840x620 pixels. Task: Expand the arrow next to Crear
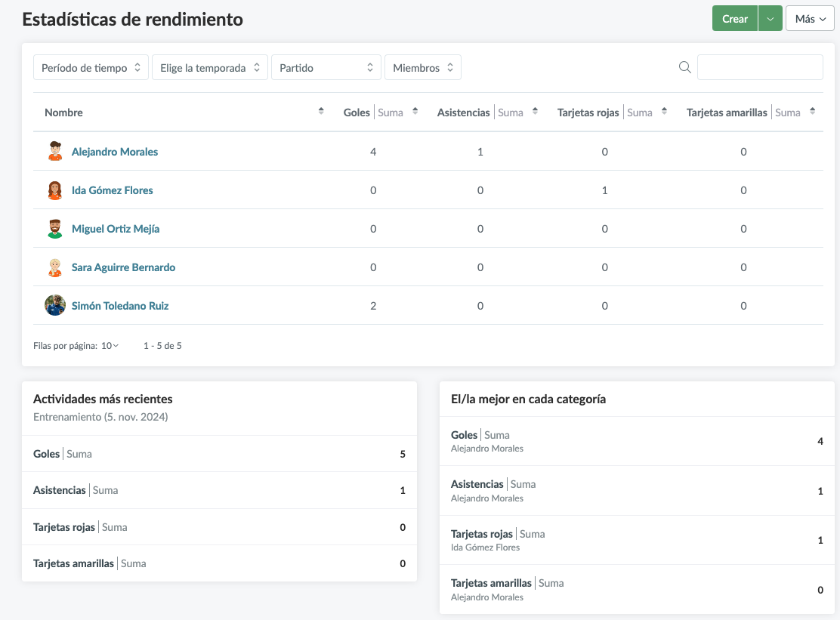coord(770,19)
